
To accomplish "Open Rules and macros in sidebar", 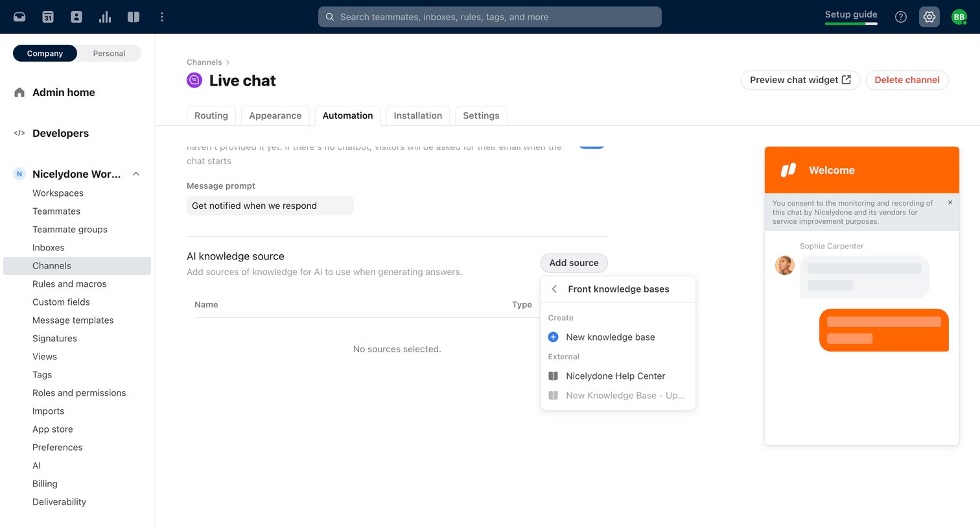I will (69, 284).
